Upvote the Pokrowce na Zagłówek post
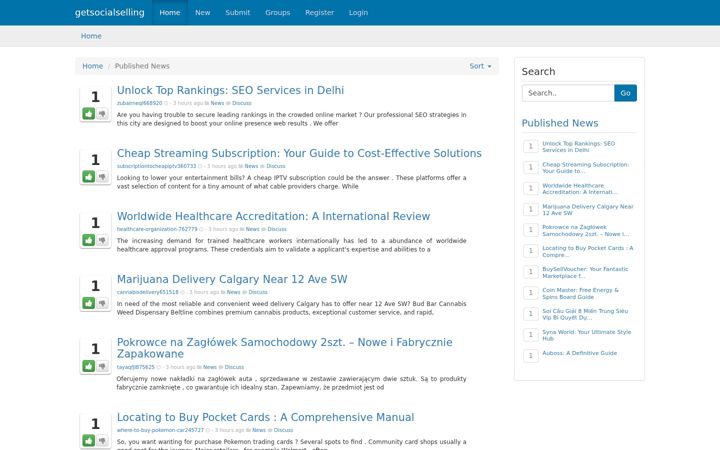 pos(89,366)
